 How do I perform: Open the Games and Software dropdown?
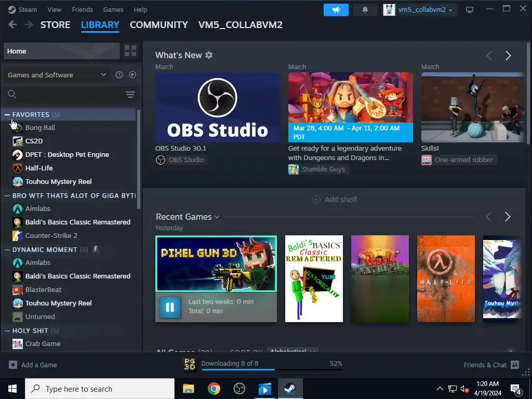click(57, 75)
